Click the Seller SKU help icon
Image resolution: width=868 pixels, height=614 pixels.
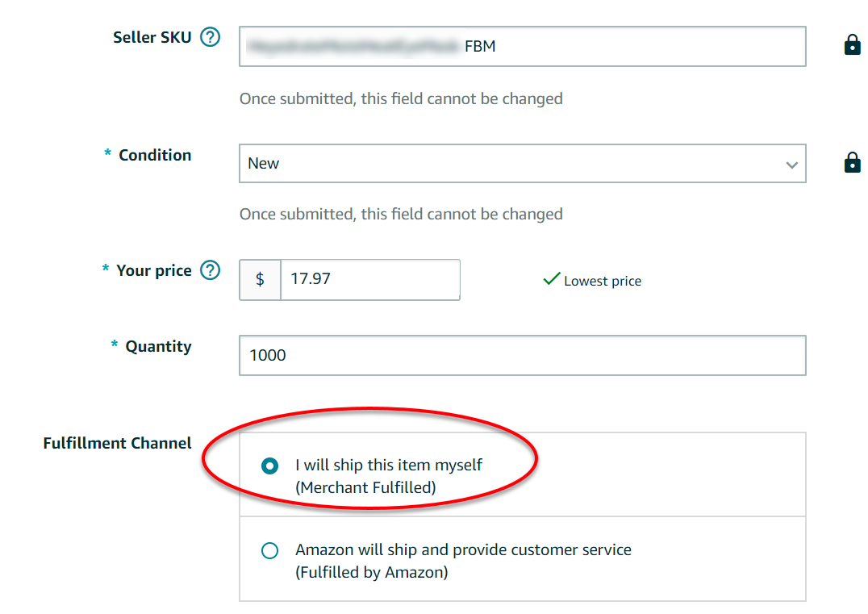tap(211, 37)
